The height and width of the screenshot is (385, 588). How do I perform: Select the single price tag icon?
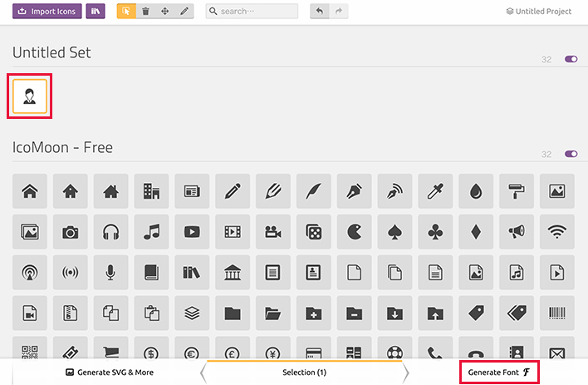coord(476,313)
